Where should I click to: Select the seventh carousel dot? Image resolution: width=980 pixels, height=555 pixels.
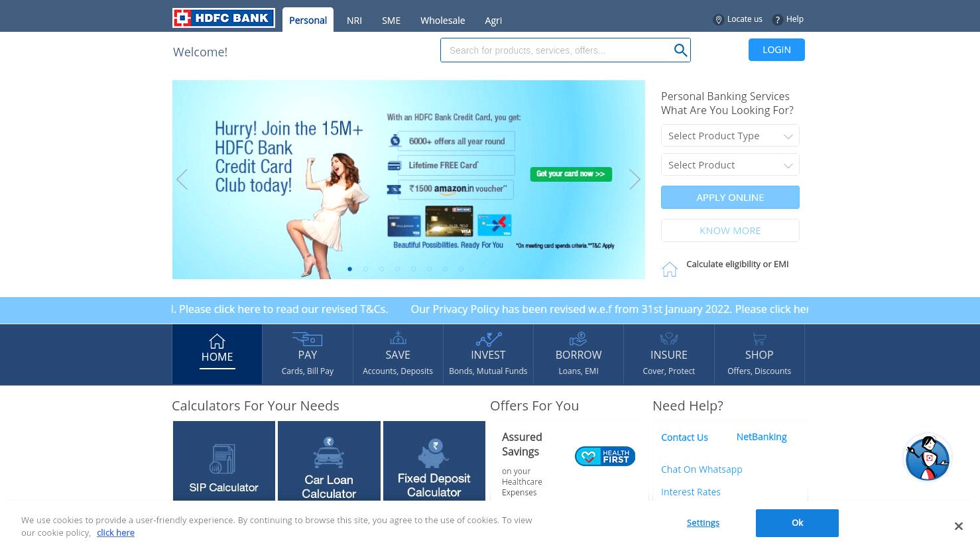coord(446,269)
